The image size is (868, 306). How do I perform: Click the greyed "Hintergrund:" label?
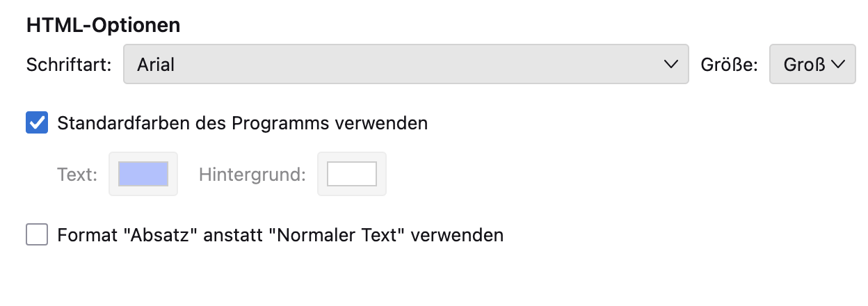[252, 175]
